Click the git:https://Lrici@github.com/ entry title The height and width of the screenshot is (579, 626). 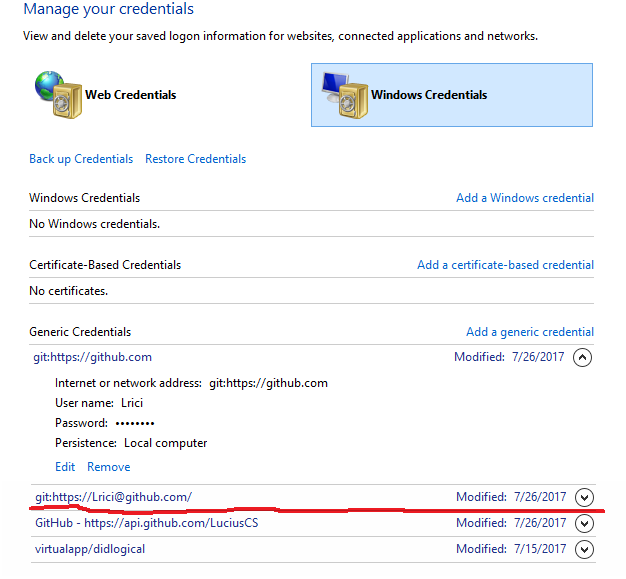click(113, 497)
